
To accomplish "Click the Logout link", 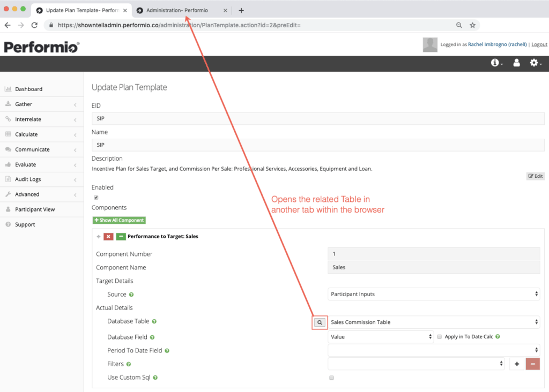I will click(x=539, y=44).
